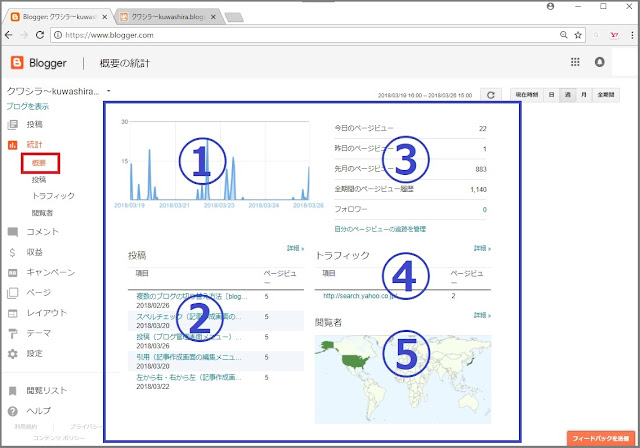Viewport: 640px width, 448px height.
Task: Open a new browser tab
Action: (x=234, y=17)
